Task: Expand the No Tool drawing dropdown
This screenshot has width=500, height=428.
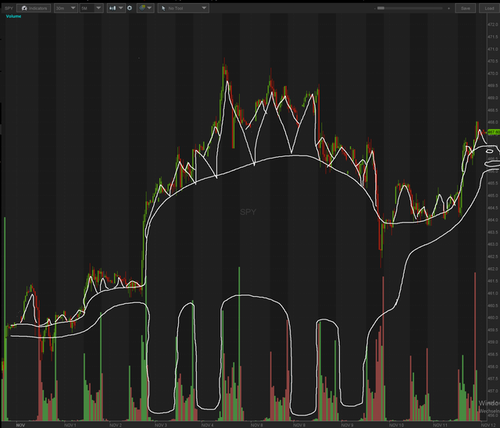Action: pos(183,8)
